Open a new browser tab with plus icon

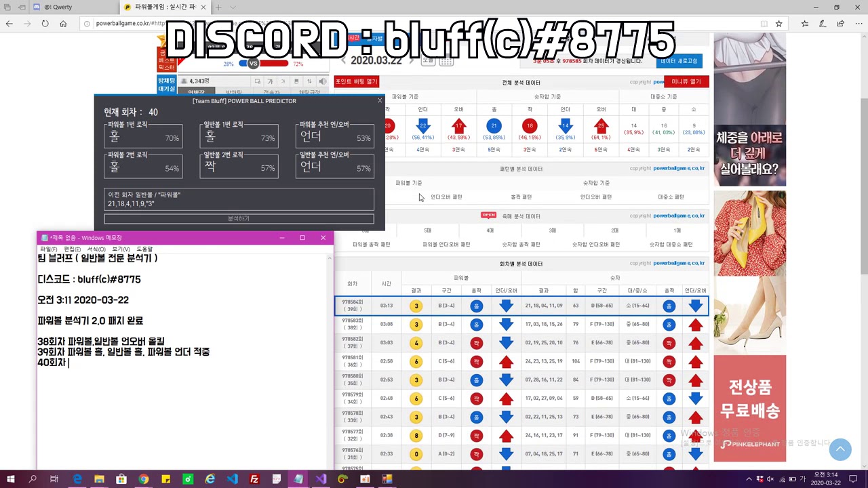tap(218, 7)
